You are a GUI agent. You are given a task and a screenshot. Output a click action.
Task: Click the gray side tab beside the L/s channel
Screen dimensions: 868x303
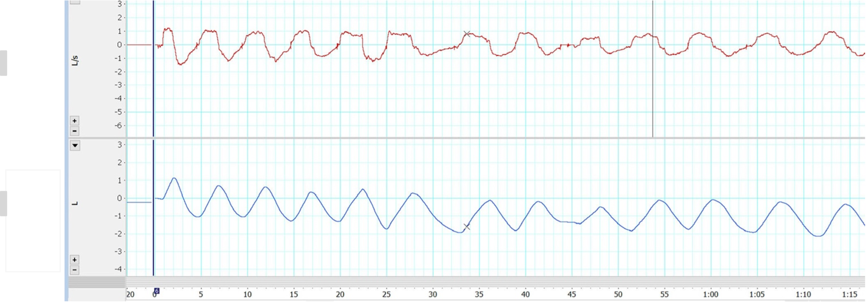coord(3,63)
